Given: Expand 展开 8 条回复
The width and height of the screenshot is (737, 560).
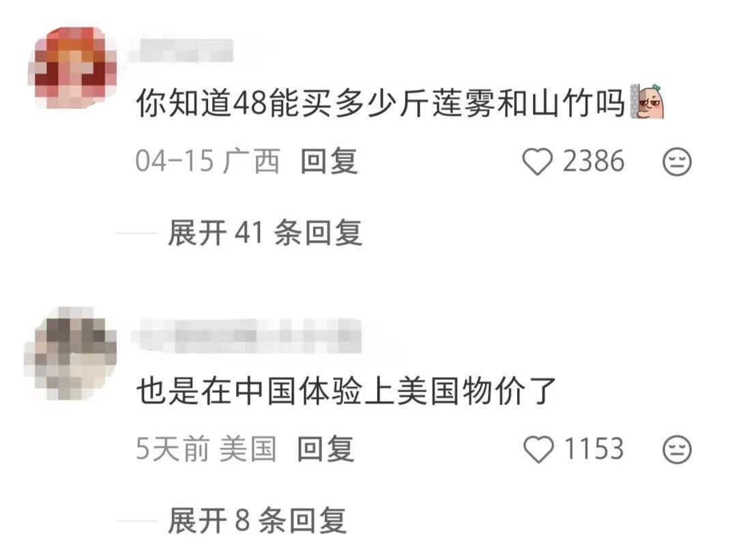Looking at the screenshot, I should coord(257,520).
